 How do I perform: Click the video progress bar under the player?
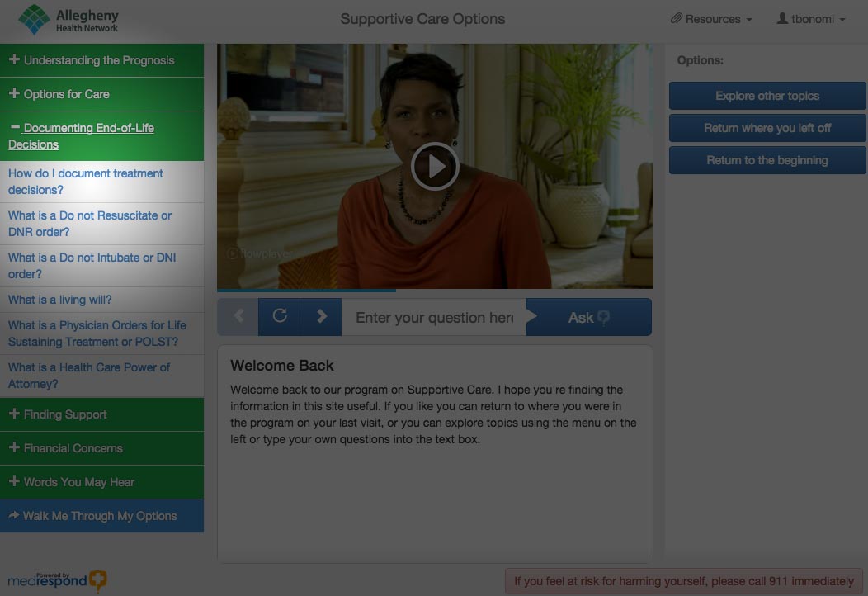click(x=435, y=291)
